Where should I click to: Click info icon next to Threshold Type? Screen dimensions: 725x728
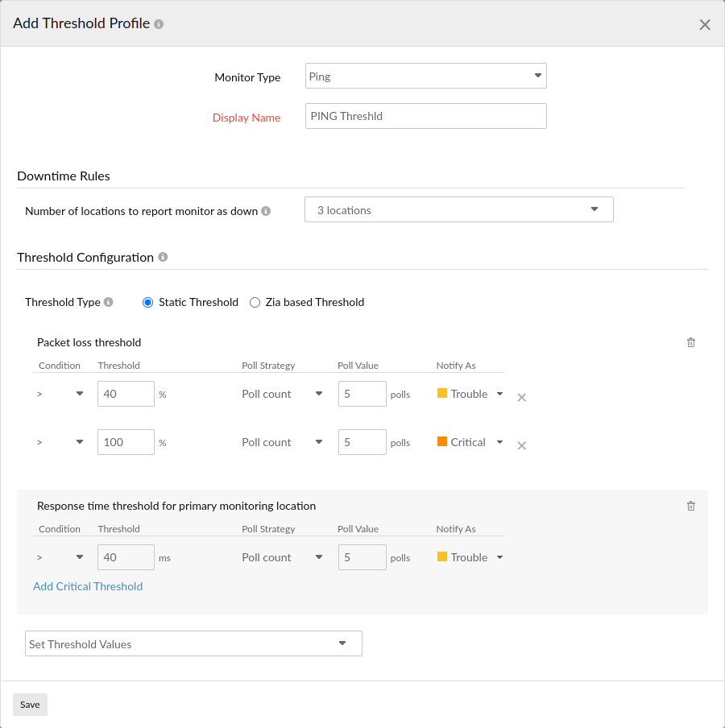(109, 303)
